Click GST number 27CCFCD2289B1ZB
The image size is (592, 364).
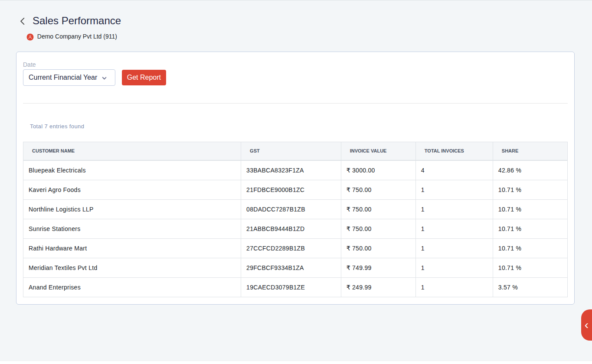275,248
